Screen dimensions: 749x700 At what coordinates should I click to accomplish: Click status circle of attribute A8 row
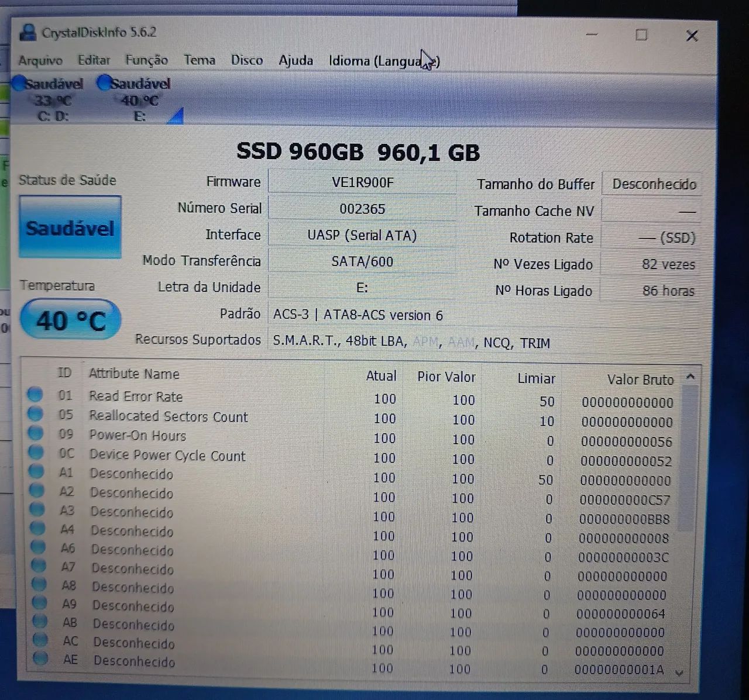tap(39, 584)
